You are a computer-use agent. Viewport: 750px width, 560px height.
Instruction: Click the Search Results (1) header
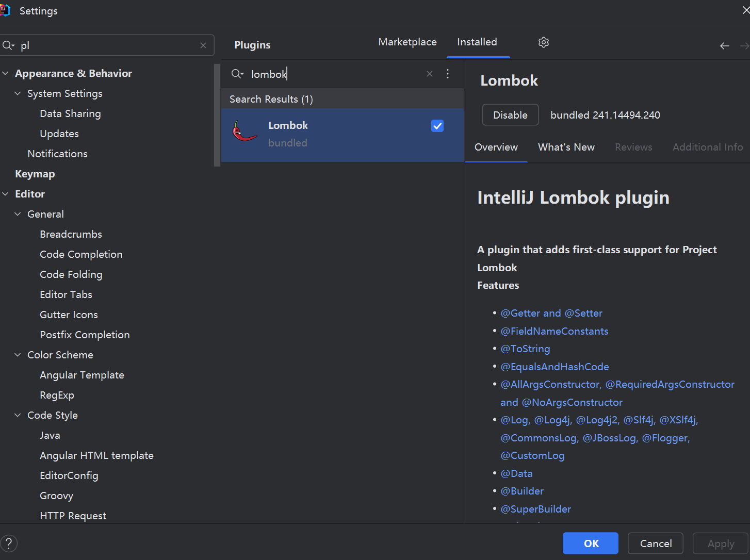click(343, 99)
